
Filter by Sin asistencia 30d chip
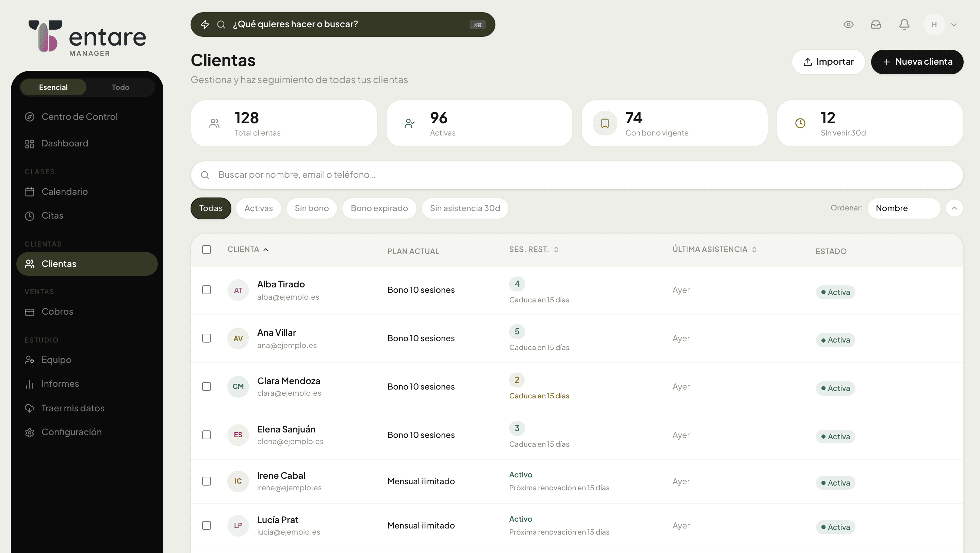click(x=465, y=208)
